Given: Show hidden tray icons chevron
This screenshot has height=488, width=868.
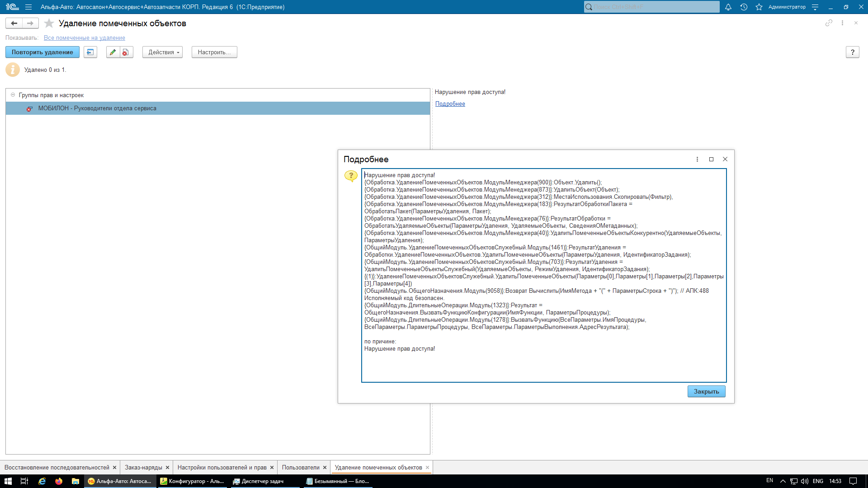Looking at the screenshot, I should [x=783, y=481].
